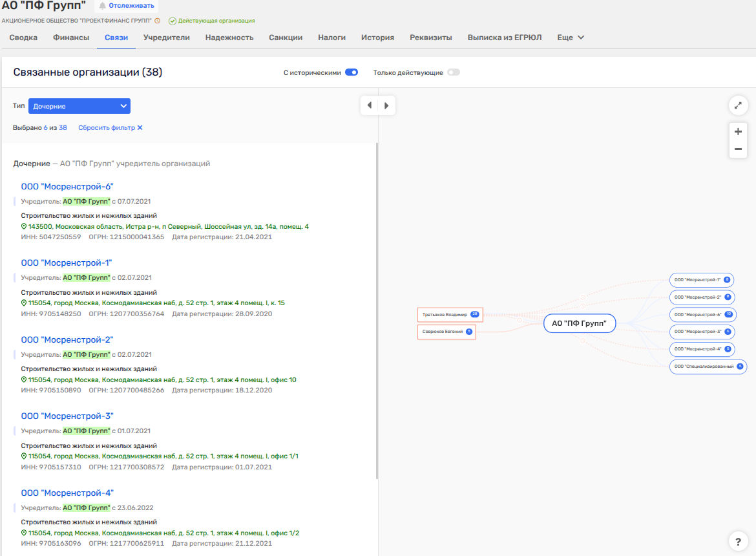Click the right arrow panel resize icon
The width and height of the screenshot is (756, 556).
pos(386,105)
